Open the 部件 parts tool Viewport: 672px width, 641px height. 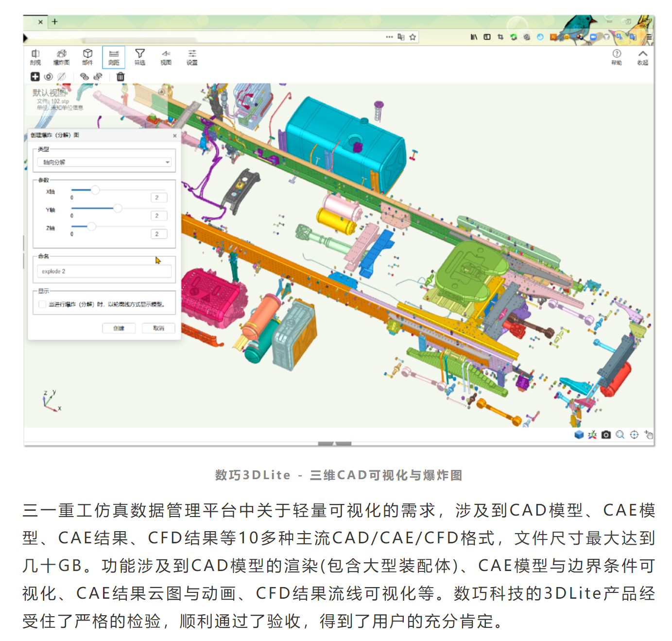click(x=87, y=57)
